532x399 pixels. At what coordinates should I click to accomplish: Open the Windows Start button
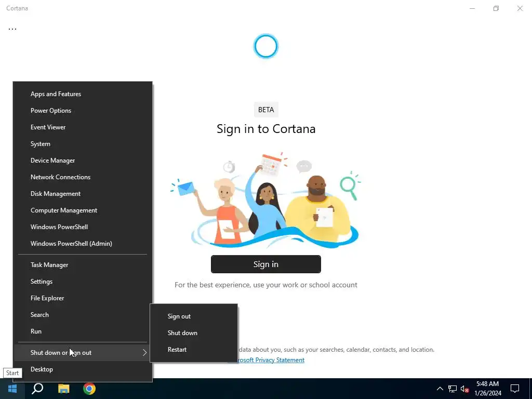(12, 389)
